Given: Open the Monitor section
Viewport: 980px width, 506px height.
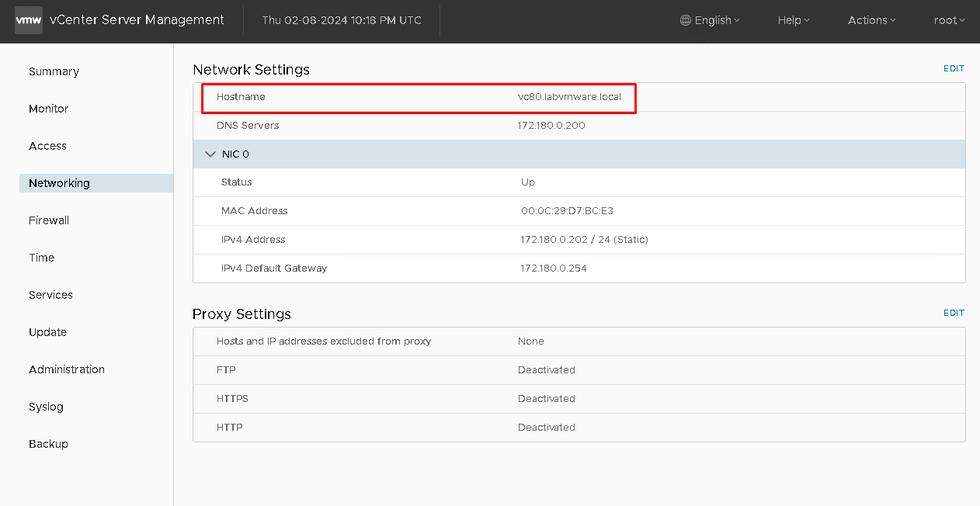Looking at the screenshot, I should pyautogui.click(x=49, y=109).
